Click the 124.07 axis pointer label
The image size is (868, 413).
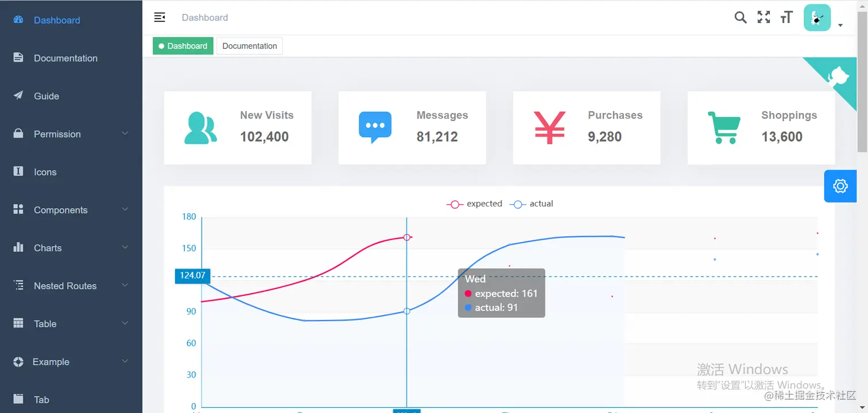[x=192, y=275]
